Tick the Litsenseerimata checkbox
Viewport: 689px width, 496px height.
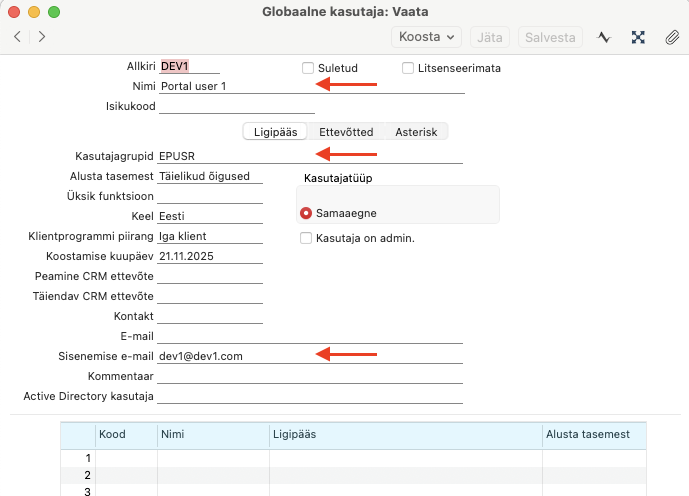coord(408,68)
